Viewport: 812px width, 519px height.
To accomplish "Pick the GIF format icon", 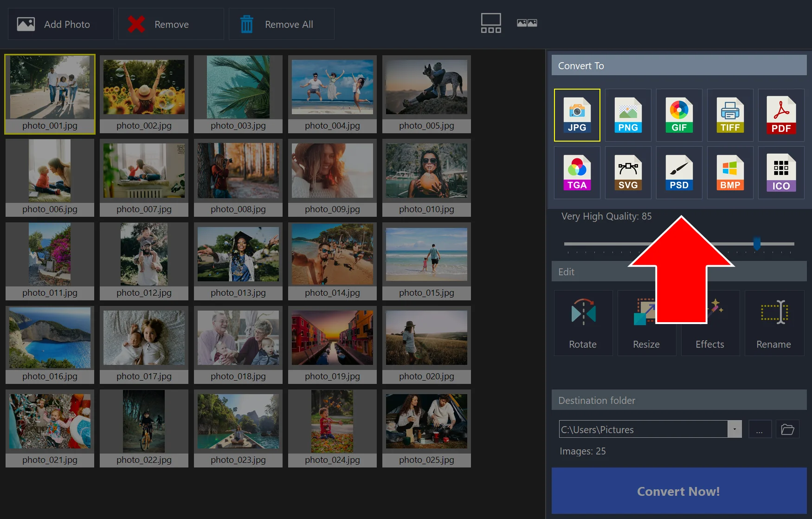I will tap(679, 115).
